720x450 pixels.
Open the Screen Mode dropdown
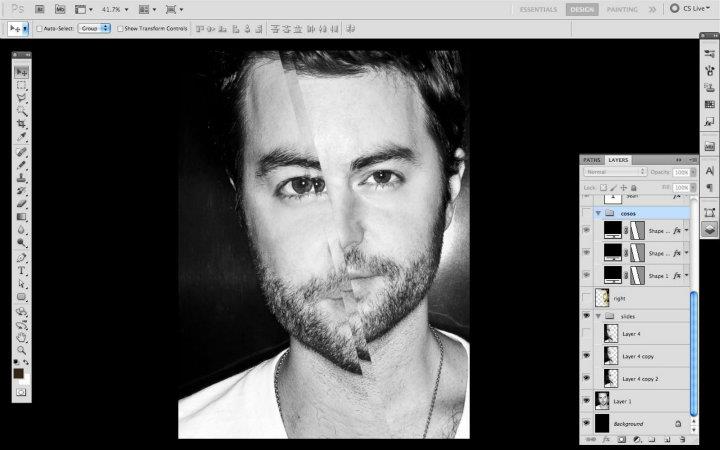tap(175, 9)
